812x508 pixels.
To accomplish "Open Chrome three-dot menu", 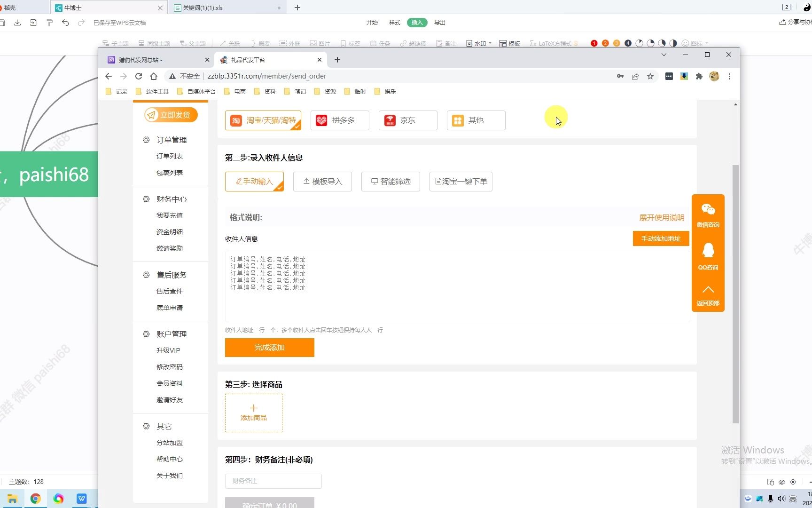I will (x=729, y=76).
